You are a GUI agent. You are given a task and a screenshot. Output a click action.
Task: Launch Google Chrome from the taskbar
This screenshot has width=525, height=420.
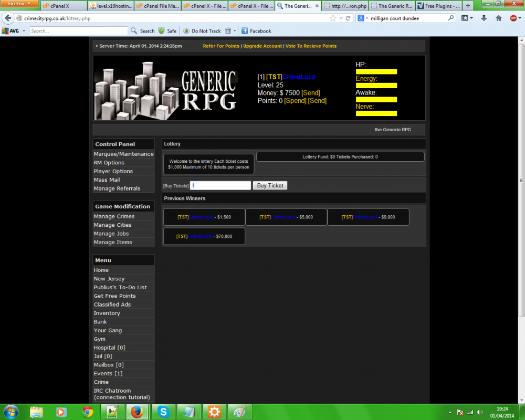click(88, 412)
